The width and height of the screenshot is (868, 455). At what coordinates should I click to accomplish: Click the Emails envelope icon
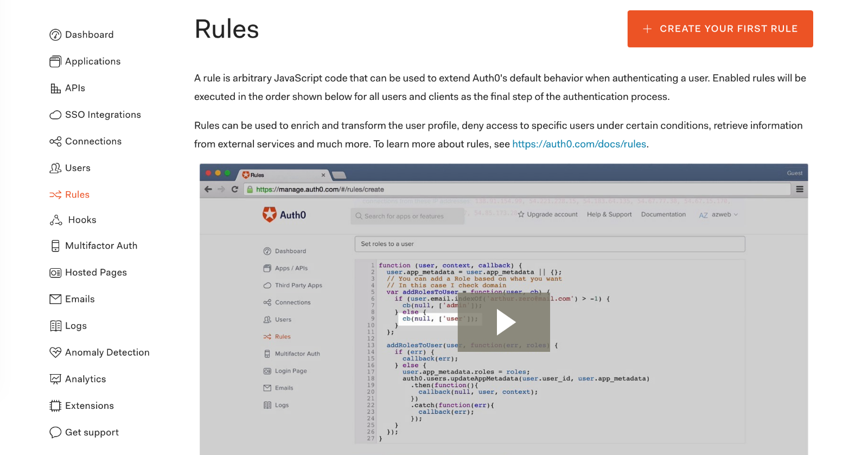[55, 299]
